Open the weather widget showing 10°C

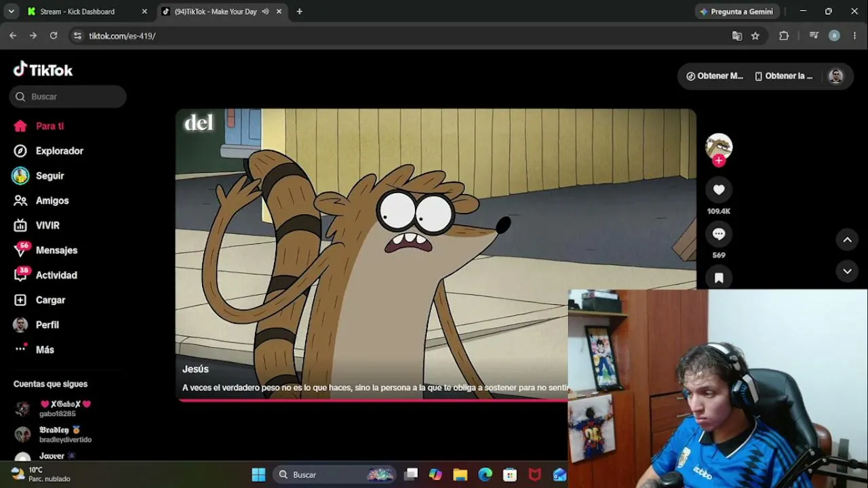point(41,474)
